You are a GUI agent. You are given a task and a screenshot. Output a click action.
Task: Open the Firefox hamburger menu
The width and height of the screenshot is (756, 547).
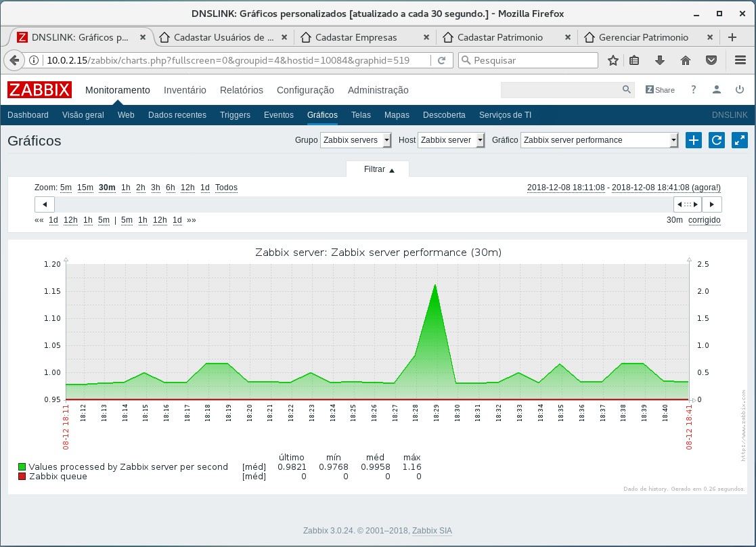pos(740,60)
